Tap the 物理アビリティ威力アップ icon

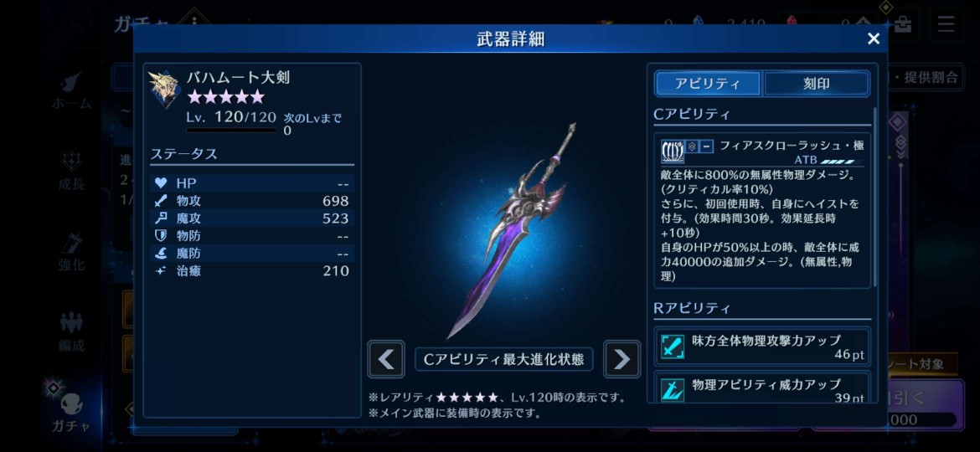tap(673, 389)
